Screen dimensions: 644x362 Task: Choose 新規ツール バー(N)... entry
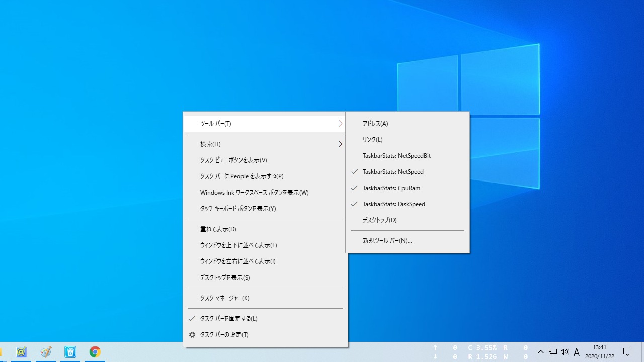[x=408, y=241]
